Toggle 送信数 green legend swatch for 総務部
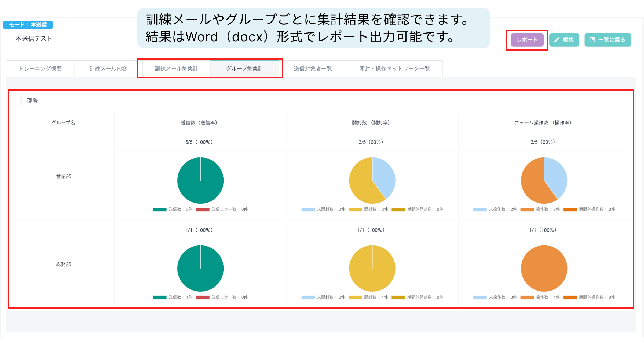 (160, 297)
